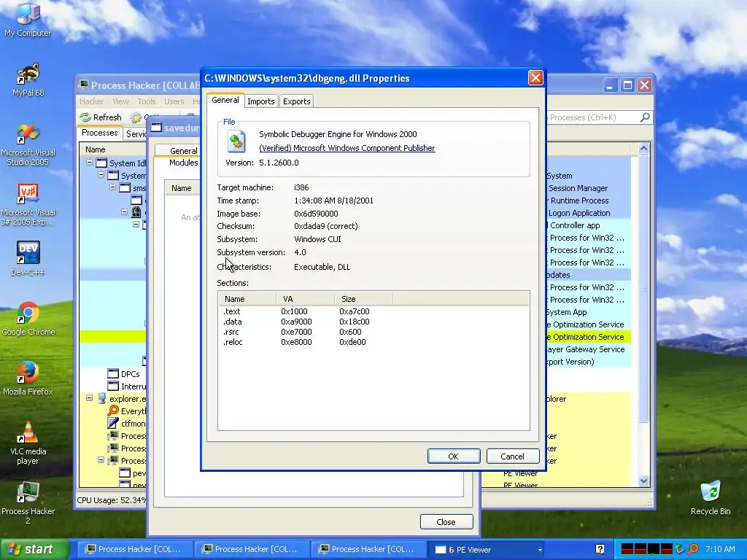Open the Tools menu in Process Hacker

point(147,101)
